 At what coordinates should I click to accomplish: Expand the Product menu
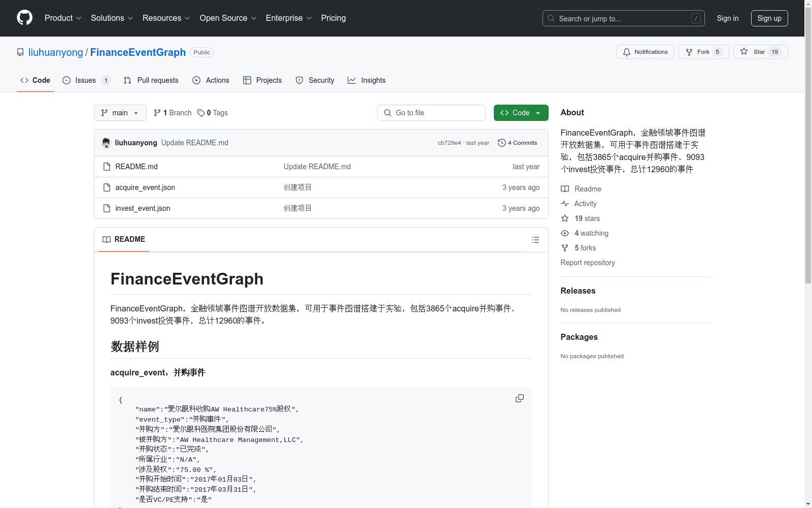pos(63,18)
